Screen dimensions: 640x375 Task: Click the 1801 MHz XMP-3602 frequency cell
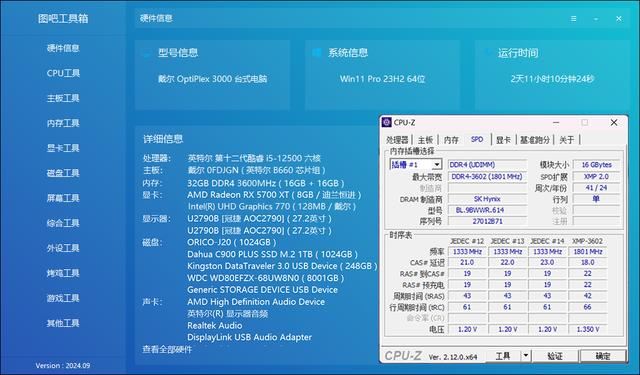[x=588, y=252]
